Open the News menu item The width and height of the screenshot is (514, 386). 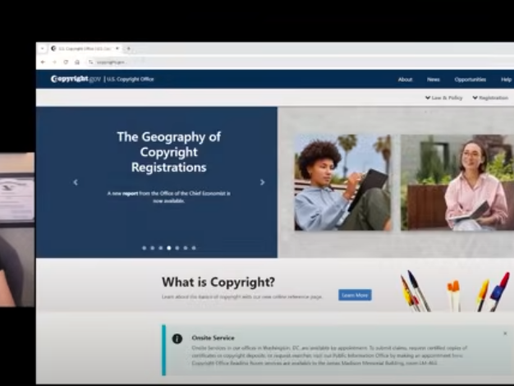click(x=433, y=79)
